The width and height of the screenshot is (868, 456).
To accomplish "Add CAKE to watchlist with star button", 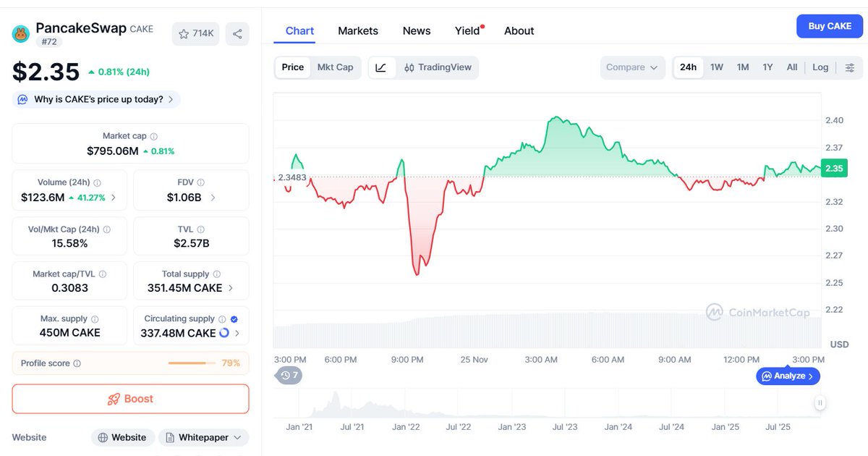I will [196, 33].
